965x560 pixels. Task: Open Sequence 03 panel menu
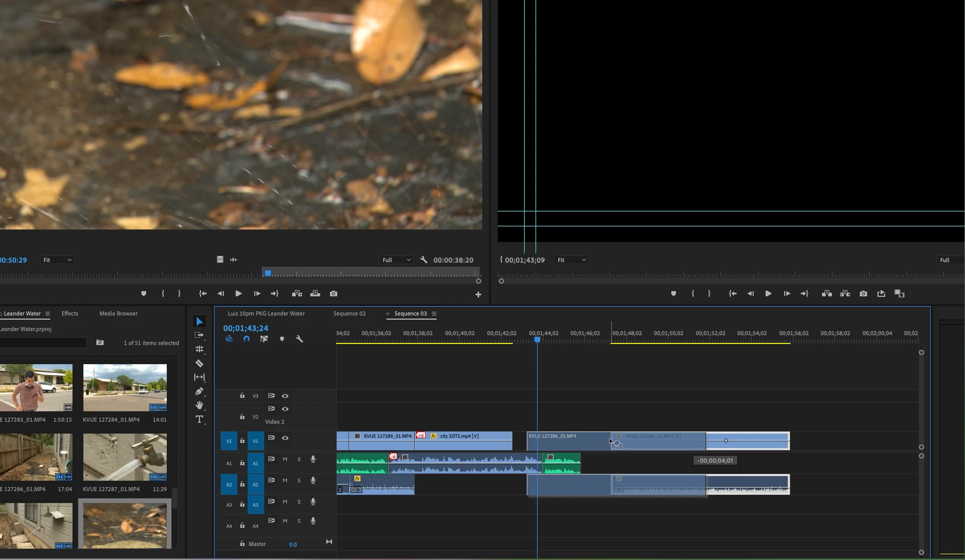coord(434,313)
